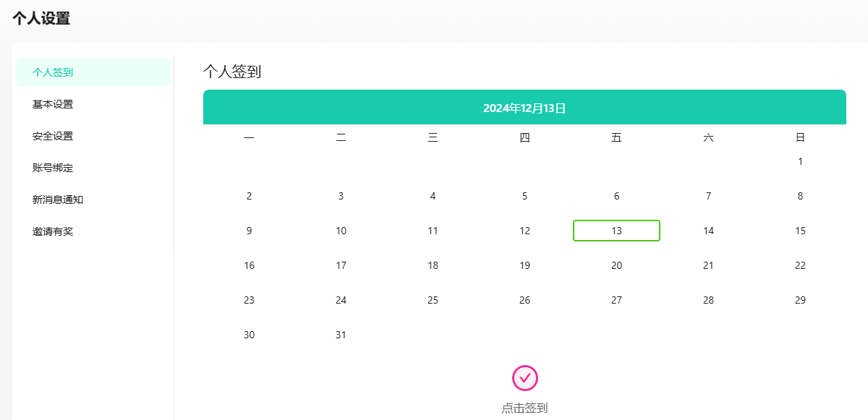Viewport: 868px width, 420px height.
Task: Select date 9 in the Monday column
Action: (x=249, y=231)
